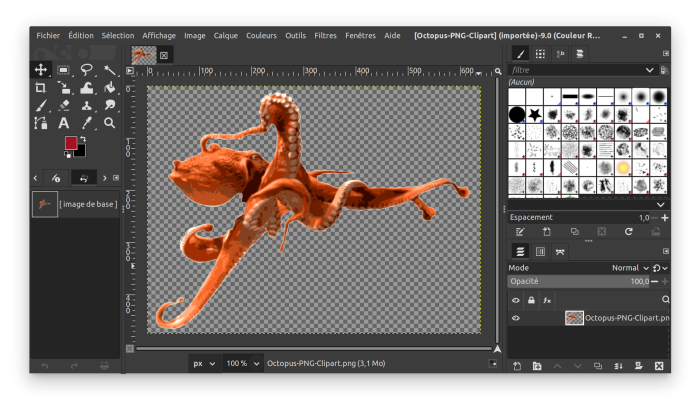Select the Eraser tool
Image resolution: width=700 pixels, height=406 pixels.
tap(63, 105)
